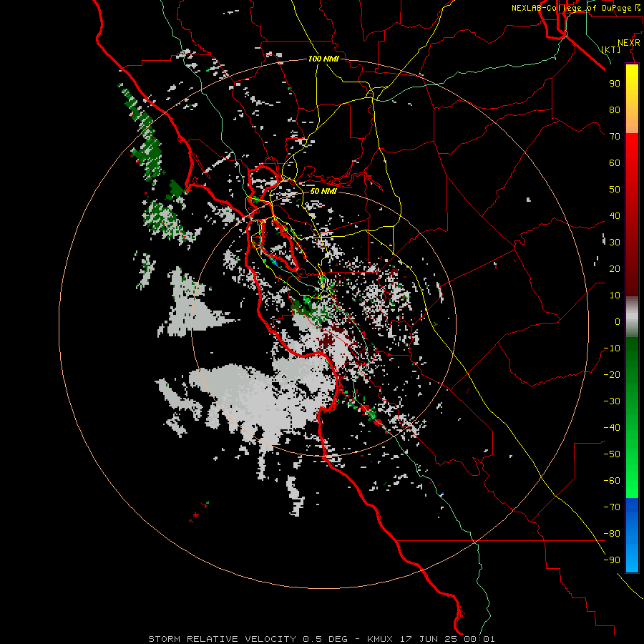Screen dimensions: 644x644
Task: Click the Storm Relative Velocity caption at the bottom
Action: click(x=321, y=639)
